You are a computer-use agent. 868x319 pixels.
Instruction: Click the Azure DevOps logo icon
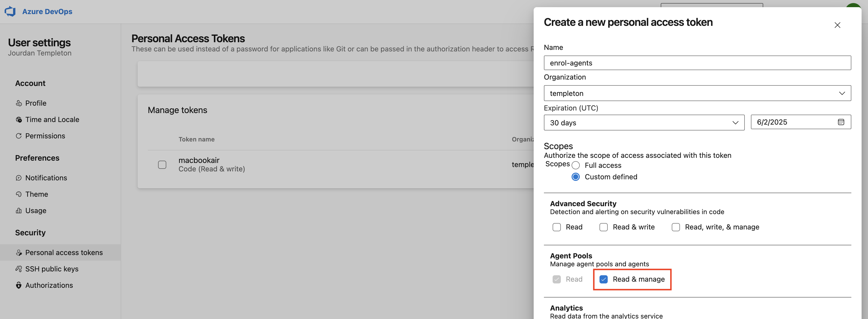pyautogui.click(x=10, y=12)
